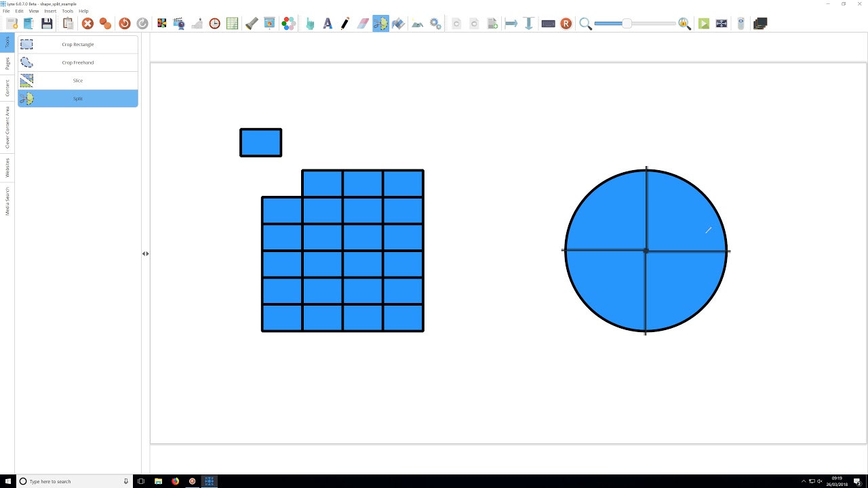Select the pencil drawing tool
Viewport: 868px width, 488px height.
point(345,24)
